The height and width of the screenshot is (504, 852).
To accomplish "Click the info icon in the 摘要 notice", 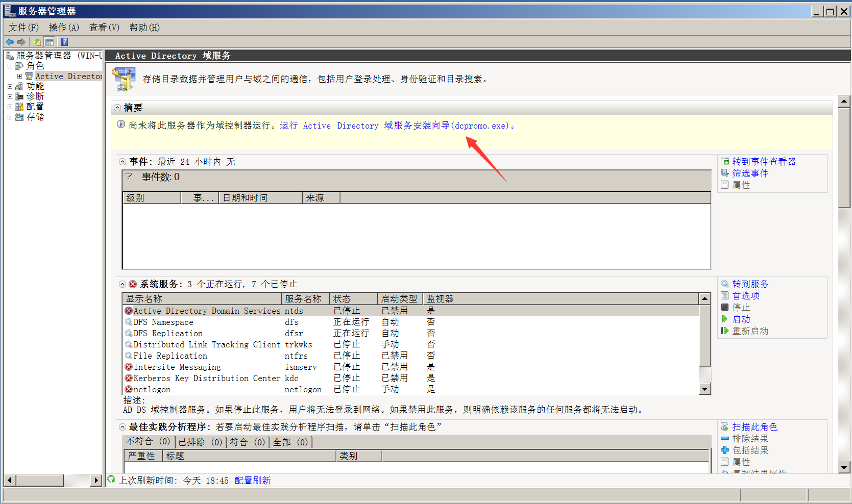I will (121, 124).
